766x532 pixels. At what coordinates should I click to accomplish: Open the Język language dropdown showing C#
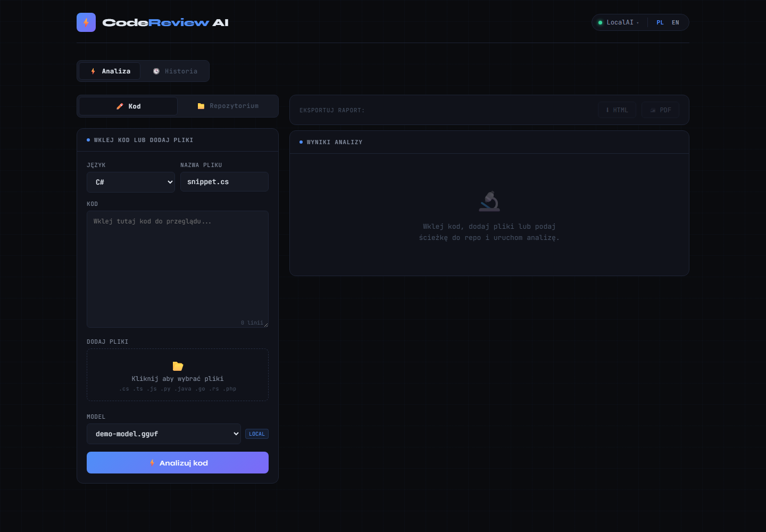[x=131, y=182]
